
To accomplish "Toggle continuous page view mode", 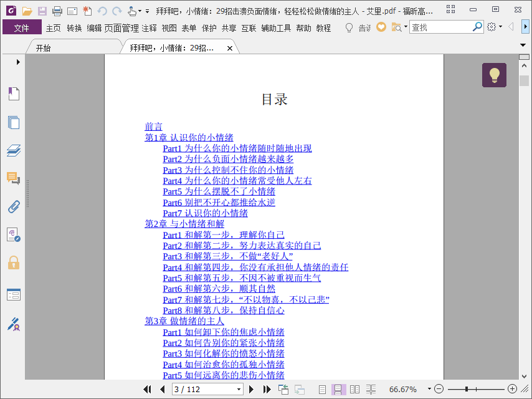I will [x=338, y=390].
